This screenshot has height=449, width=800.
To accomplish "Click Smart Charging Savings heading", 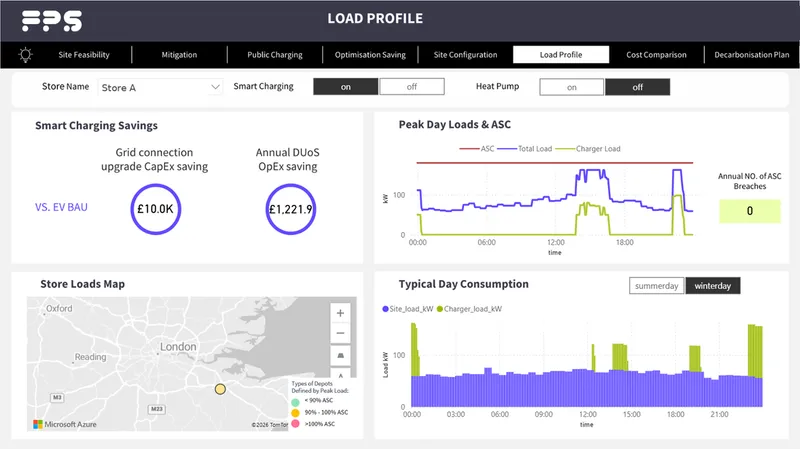I will 96,126.
